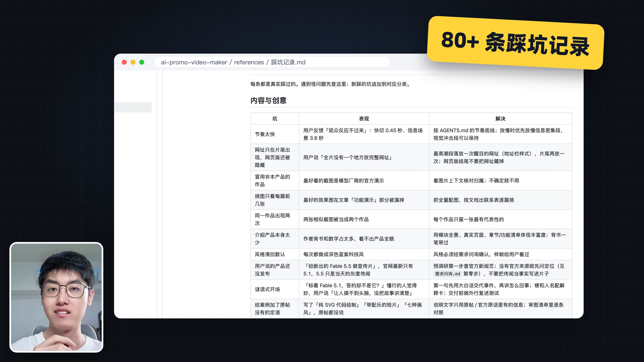Image resolution: width=644 pixels, height=362 pixels.
Task: Click the cell starting '用户反馈「观众反应不过来」'
Action: point(364,134)
